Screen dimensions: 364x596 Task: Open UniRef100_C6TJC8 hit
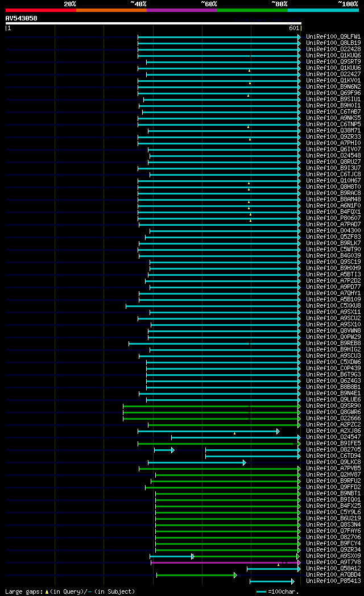tap(333, 175)
